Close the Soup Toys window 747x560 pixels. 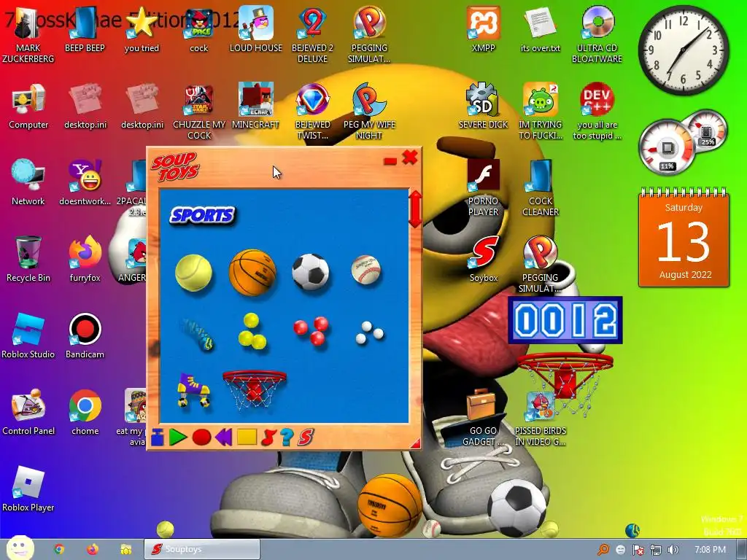(x=410, y=157)
